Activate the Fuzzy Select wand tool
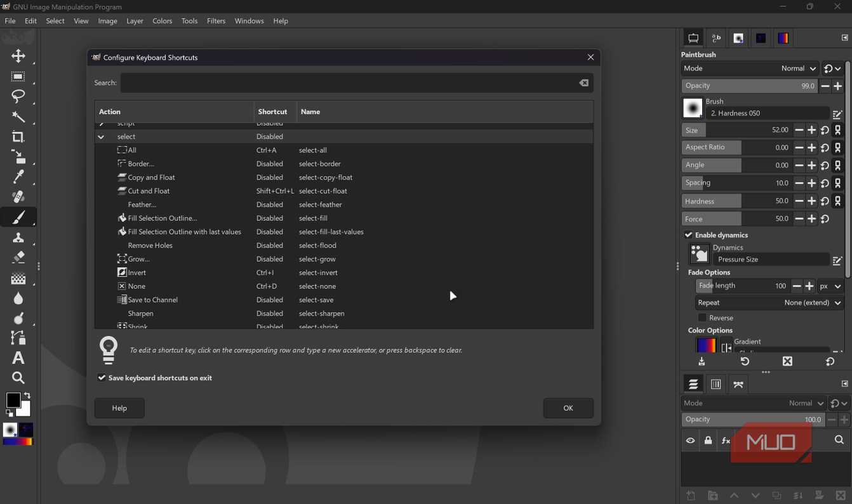Screen dimensions: 852x504 [x=18, y=117]
